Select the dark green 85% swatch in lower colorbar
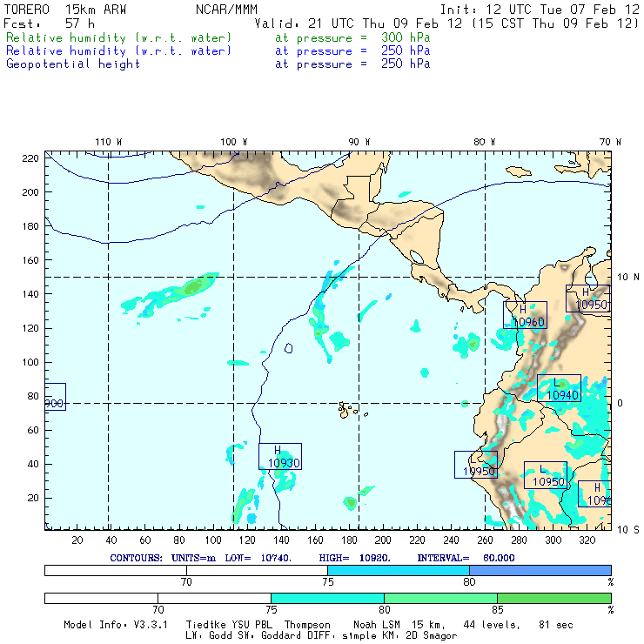The width and height of the screenshot is (644, 644). [553, 599]
